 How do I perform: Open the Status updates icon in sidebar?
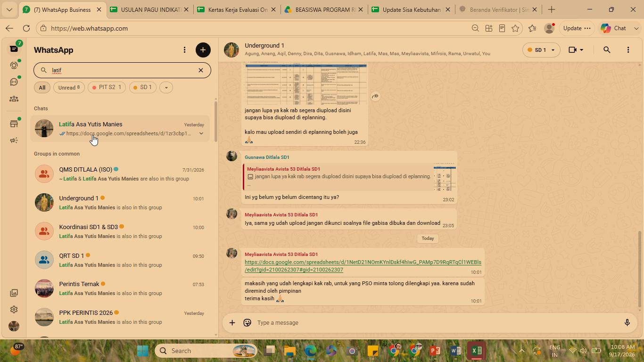(x=14, y=66)
